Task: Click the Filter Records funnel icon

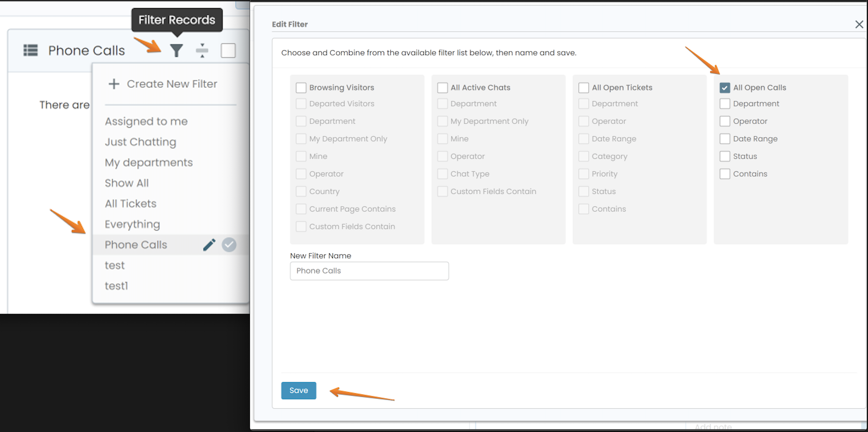Action: pyautogui.click(x=176, y=50)
